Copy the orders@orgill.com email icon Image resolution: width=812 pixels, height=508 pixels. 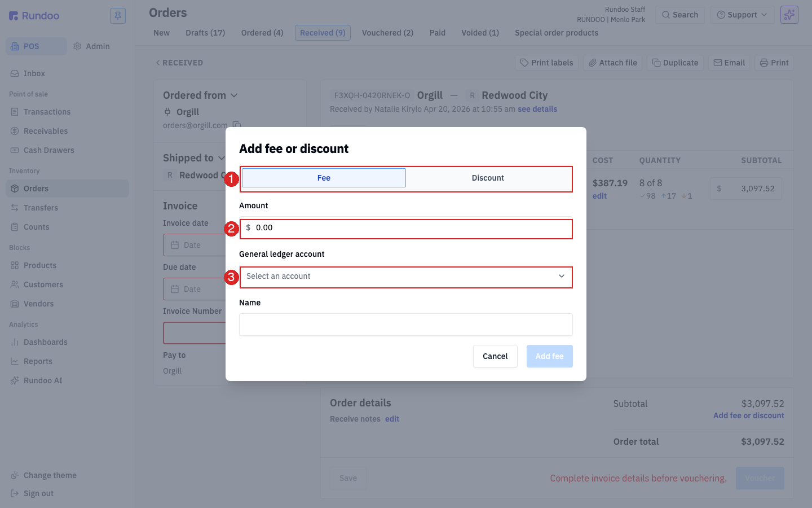coord(237,125)
